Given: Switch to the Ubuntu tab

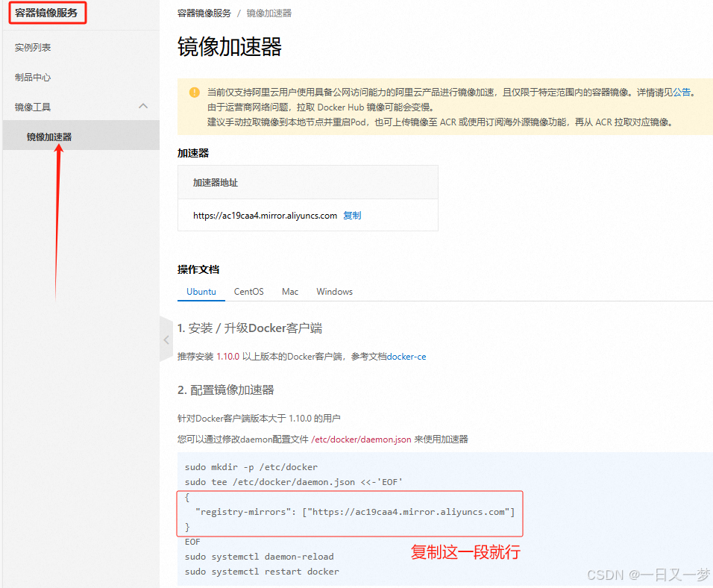Looking at the screenshot, I should [201, 292].
